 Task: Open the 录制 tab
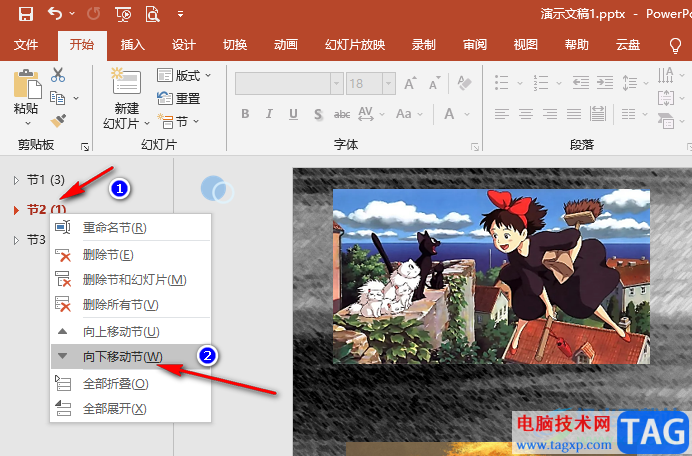click(424, 45)
